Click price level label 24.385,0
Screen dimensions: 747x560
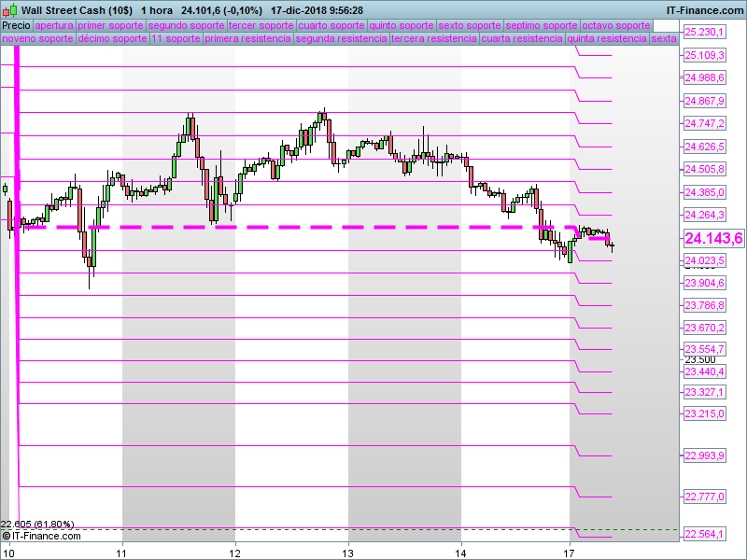point(705,192)
